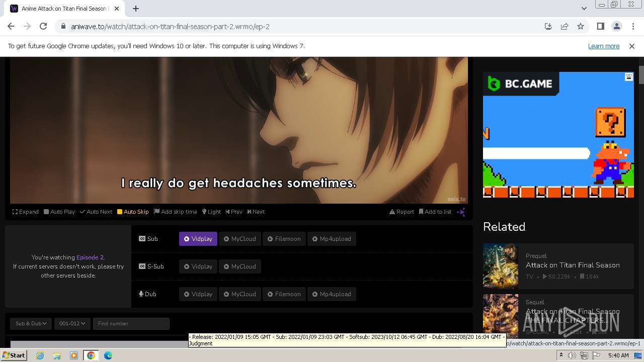
Task: Open the 001-012 episode range dropdown
Action: [72, 324]
